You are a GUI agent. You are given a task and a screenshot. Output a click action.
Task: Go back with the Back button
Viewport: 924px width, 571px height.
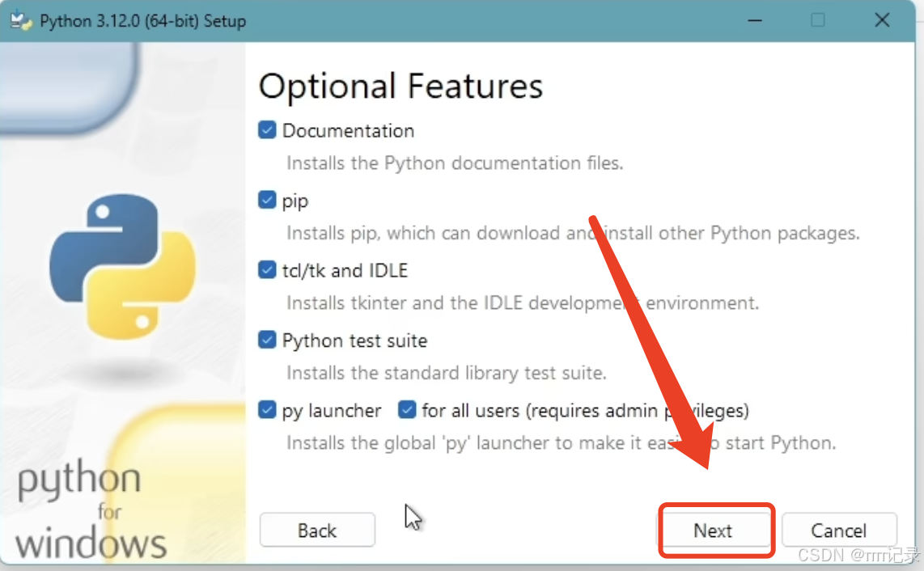click(x=317, y=531)
